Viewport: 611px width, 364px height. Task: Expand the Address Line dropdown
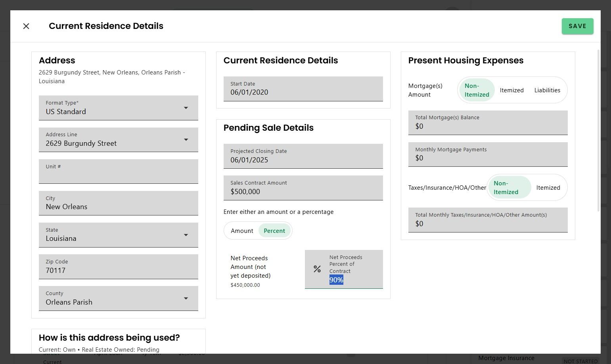tap(186, 139)
